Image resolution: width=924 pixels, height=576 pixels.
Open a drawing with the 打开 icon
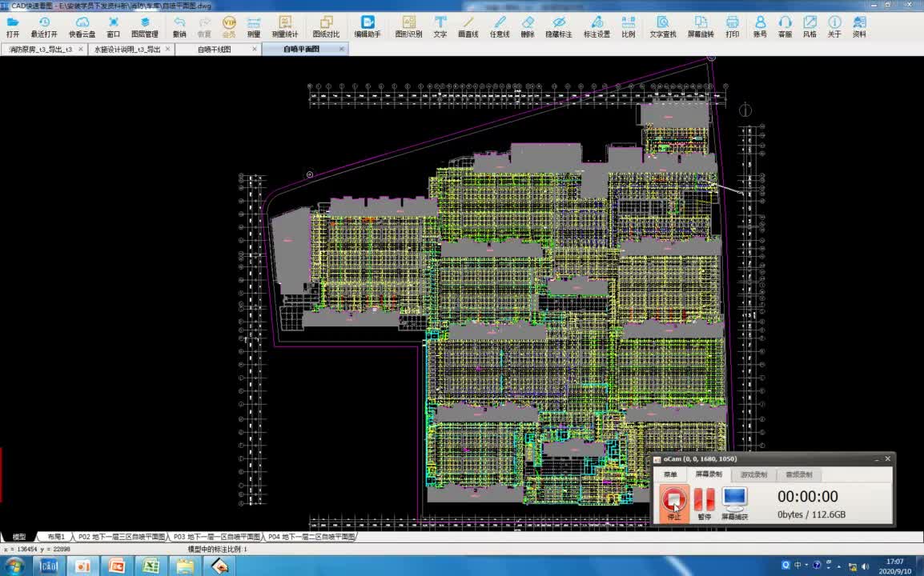(12, 27)
